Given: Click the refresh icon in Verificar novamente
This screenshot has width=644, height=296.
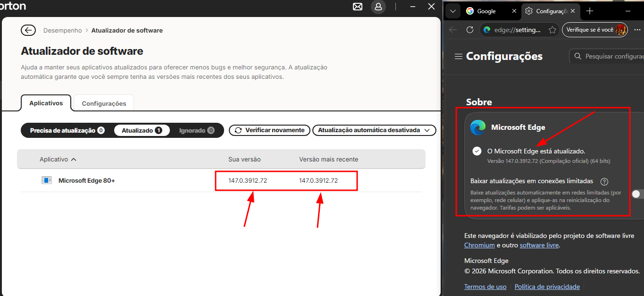Looking at the screenshot, I should click(x=238, y=130).
